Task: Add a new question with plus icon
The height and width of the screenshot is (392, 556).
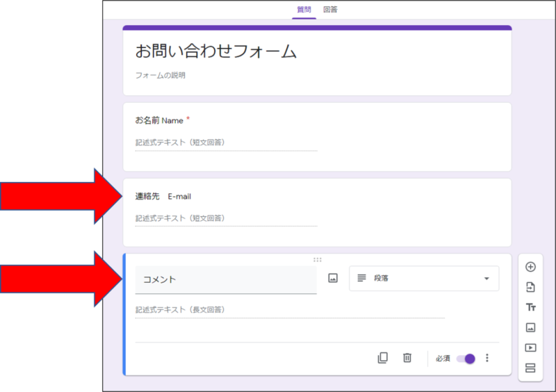Action: tap(530, 267)
